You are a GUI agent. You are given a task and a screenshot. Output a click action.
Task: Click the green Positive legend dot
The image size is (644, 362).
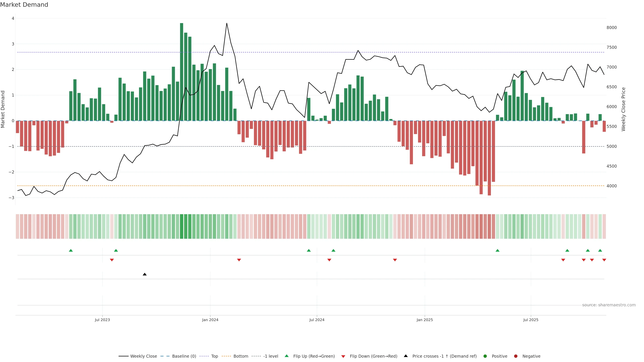click(x=485, y=356)
